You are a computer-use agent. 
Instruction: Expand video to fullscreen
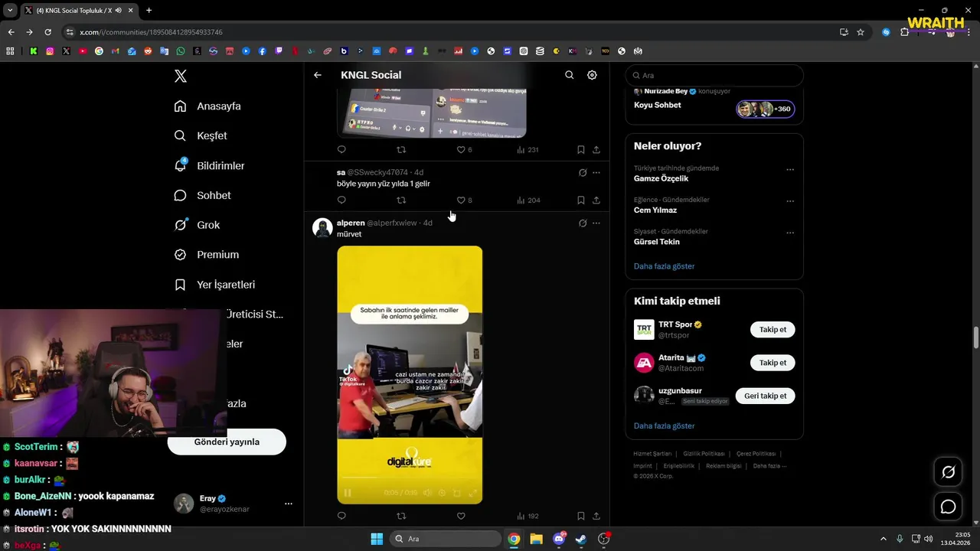472,493
